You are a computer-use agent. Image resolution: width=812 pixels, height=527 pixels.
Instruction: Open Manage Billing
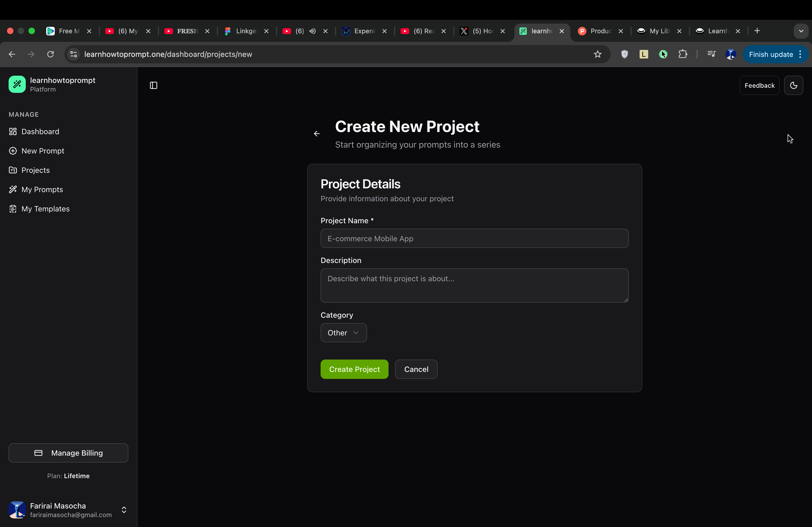(68, 453)
